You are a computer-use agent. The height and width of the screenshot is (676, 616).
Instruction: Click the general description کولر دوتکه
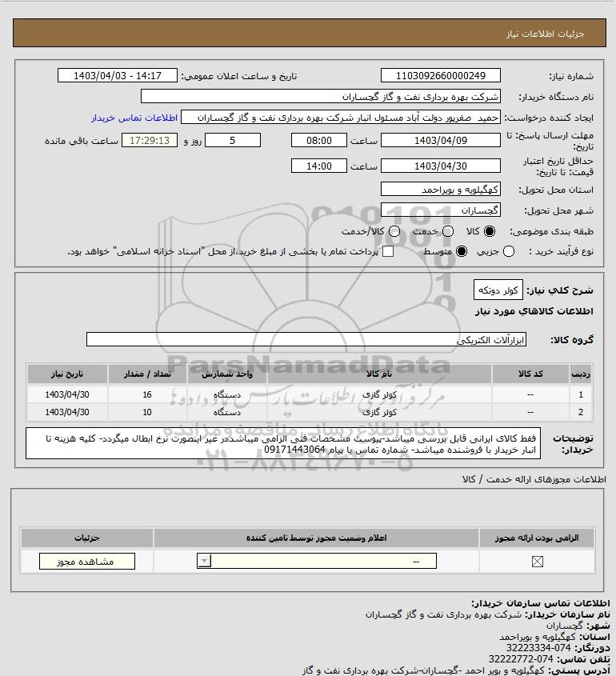[x=498, y=290]
